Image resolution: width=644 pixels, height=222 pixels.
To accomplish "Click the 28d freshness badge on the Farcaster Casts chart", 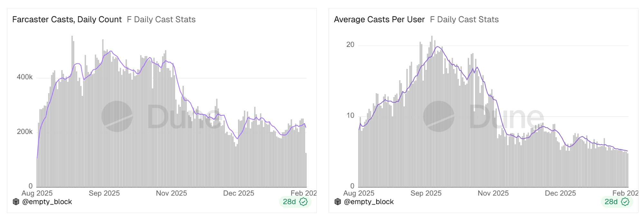I will pos(289,202).
